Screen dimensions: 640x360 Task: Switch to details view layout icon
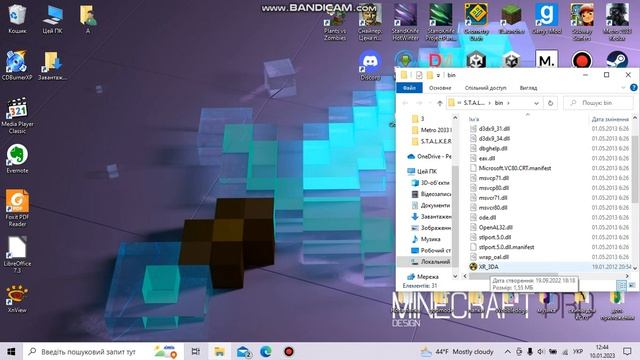[x=621, y=285]
